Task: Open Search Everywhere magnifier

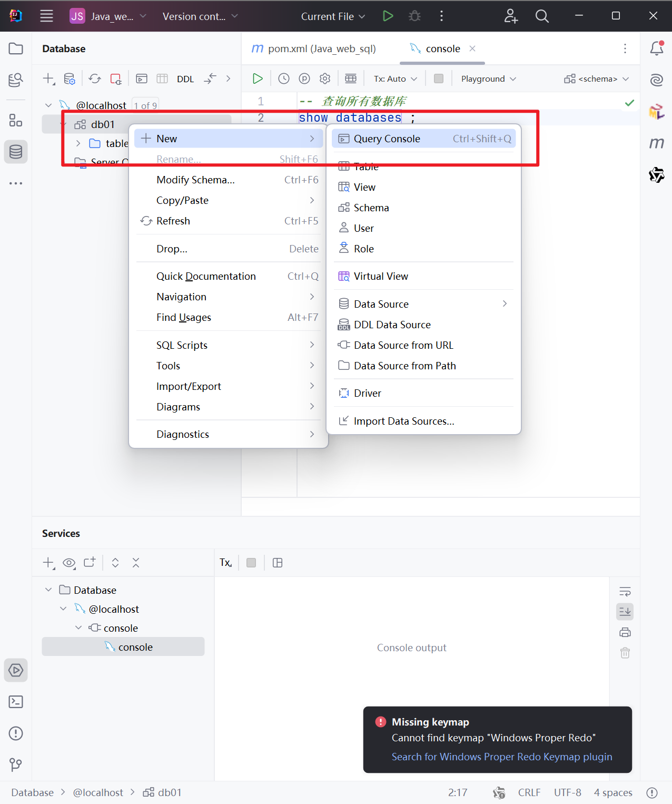Action: [542, 16]
